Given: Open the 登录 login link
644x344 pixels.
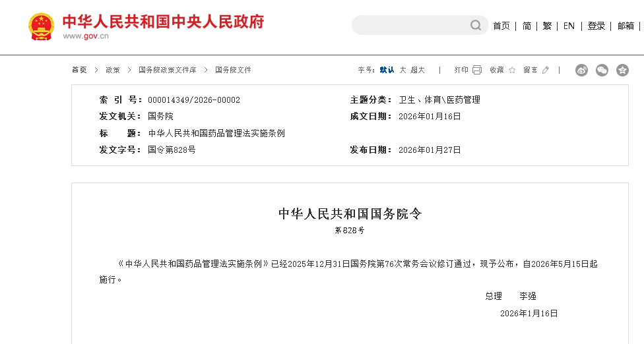Looking at the screenshot, I should click(596, 26).
